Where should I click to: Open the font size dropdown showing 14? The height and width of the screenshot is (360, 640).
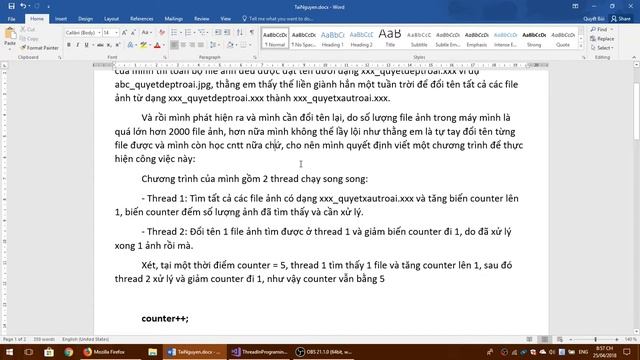pyautogui.click(x=116, y=32)
